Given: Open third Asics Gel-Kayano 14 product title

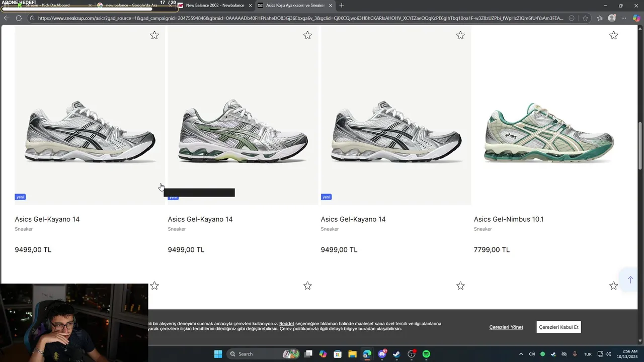Looking at the screenshot, I should [x=353, y=219].
